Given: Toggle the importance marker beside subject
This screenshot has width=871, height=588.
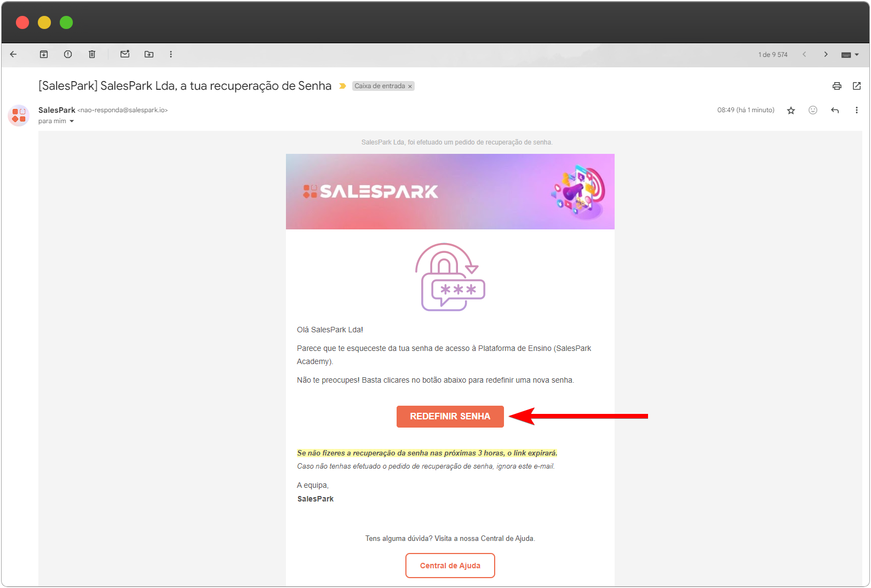Looking at the screenshot, I should point(342,86).
